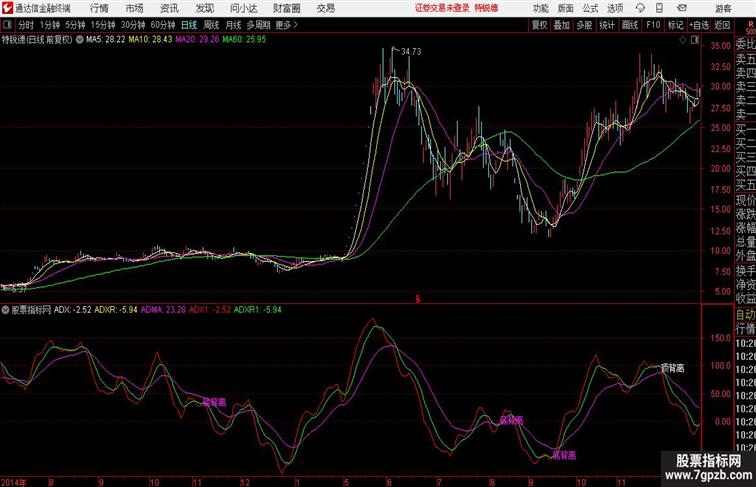Expand the 股票指标网 sub-chart indicator dropdown
Viewport: 756px width, 487px height.
[5, 310]
